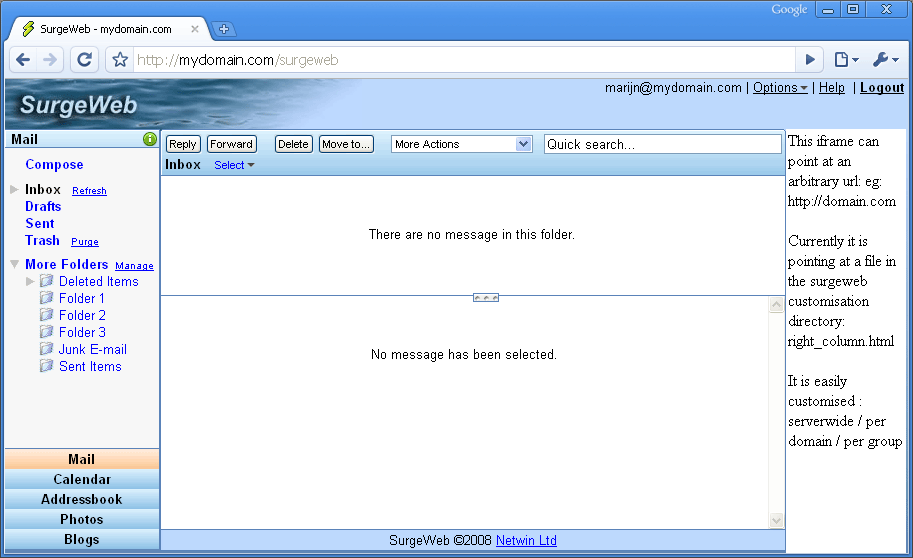The width and height of the screenshot is (913, 558).
Task: Expand the Options menu at top
Action: pyautogui.click(x=780, y=88)
